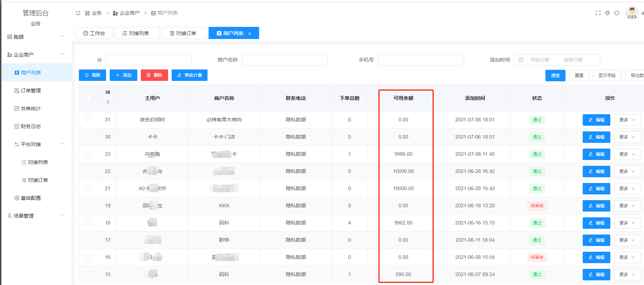Screen dimensions: 644x285
Task: Collapse the 企业商户 sidebar menu
Action: pos(36,54)
